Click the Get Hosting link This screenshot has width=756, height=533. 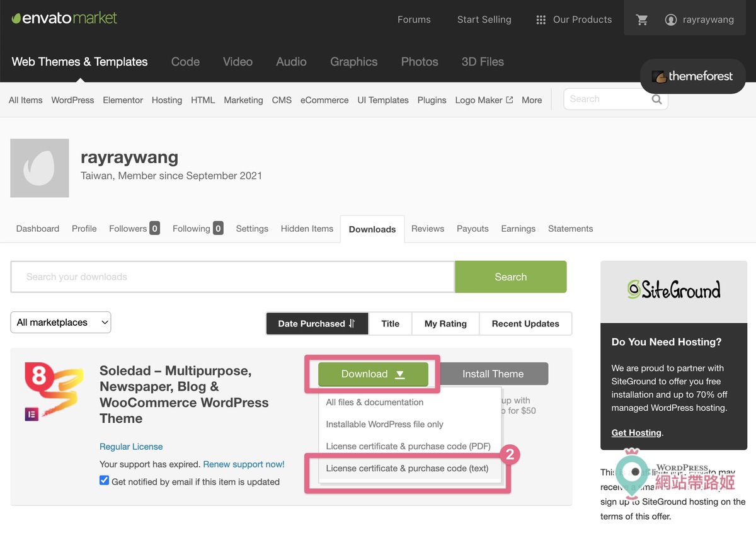click(x=636, y=433)
